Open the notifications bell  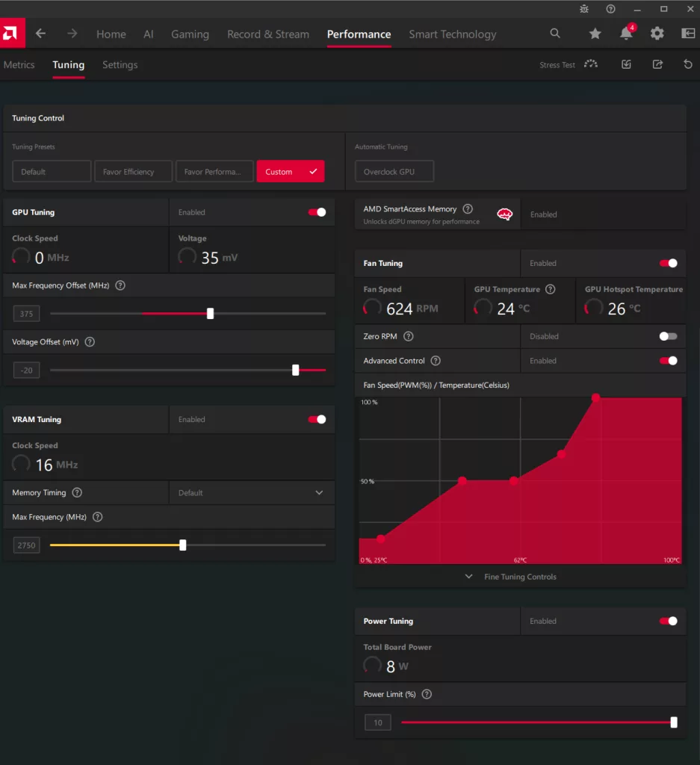point(626,33)
